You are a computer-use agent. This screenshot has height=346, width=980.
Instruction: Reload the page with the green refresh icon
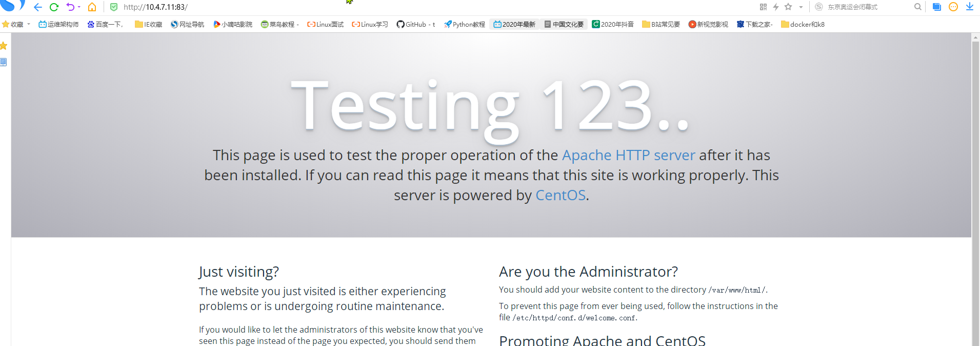pyautogui.click(x=54, y=7)
